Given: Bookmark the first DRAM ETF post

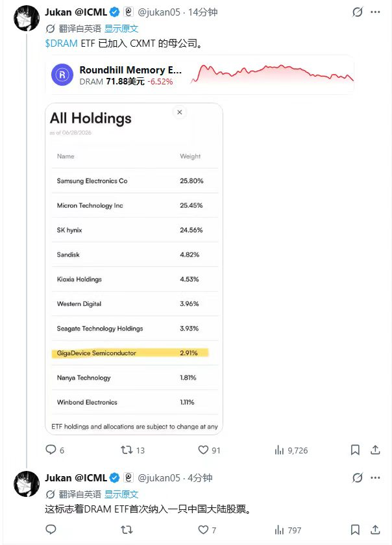Looking at the screenshot, I should (x=355, y=450).
